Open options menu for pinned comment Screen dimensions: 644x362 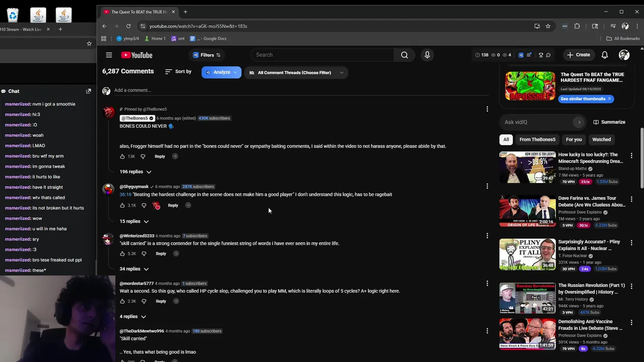pyautogui.click(x=487, y=109)
